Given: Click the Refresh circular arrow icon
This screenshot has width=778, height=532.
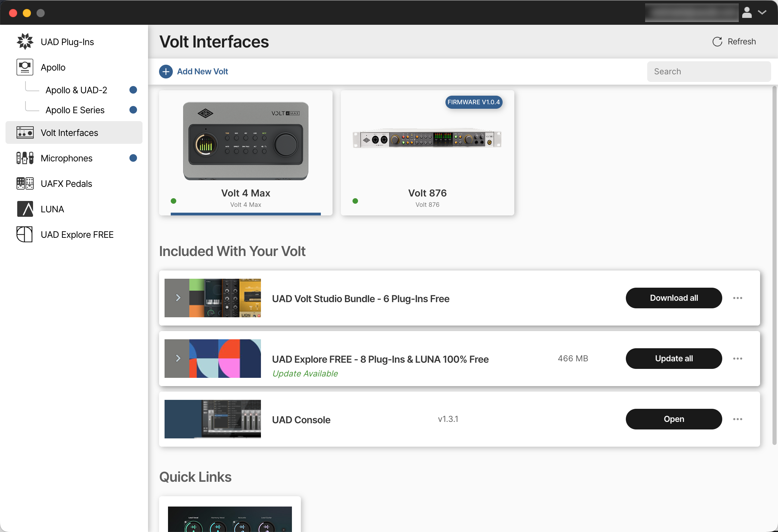Looking at the screenshot, I should click(717, 42).
